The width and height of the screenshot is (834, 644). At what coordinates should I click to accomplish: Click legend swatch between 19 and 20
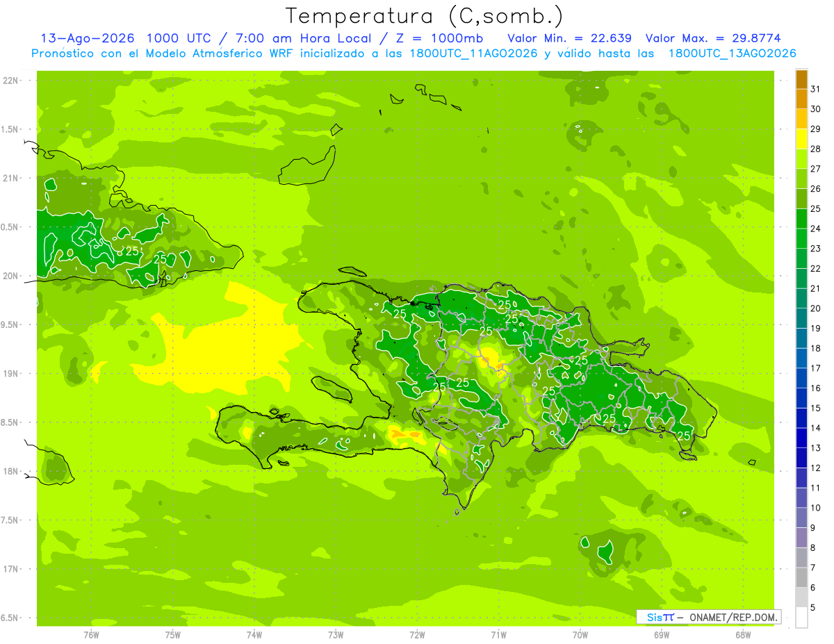801,318
